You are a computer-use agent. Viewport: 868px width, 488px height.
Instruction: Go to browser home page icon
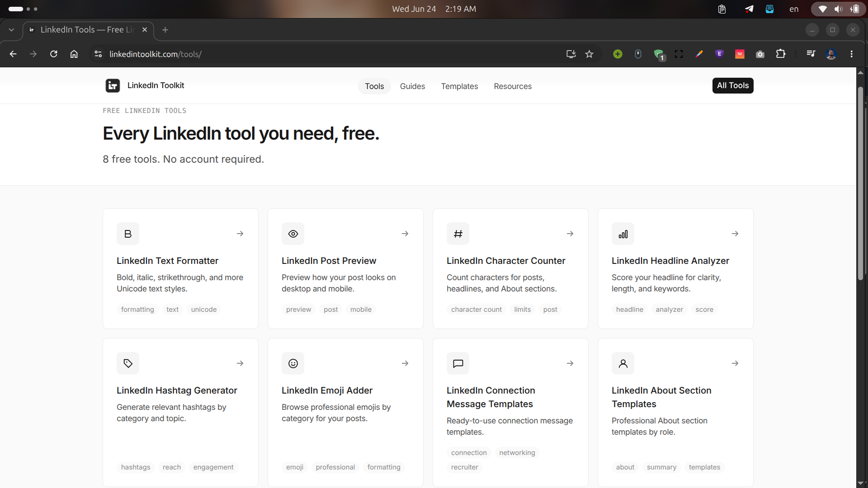[x=74, y=54]
